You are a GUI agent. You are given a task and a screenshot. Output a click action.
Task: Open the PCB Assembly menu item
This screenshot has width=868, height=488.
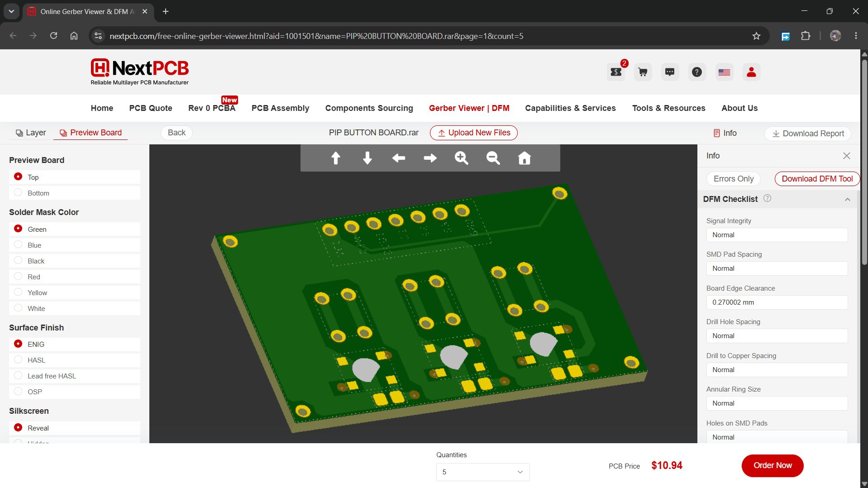280,108
